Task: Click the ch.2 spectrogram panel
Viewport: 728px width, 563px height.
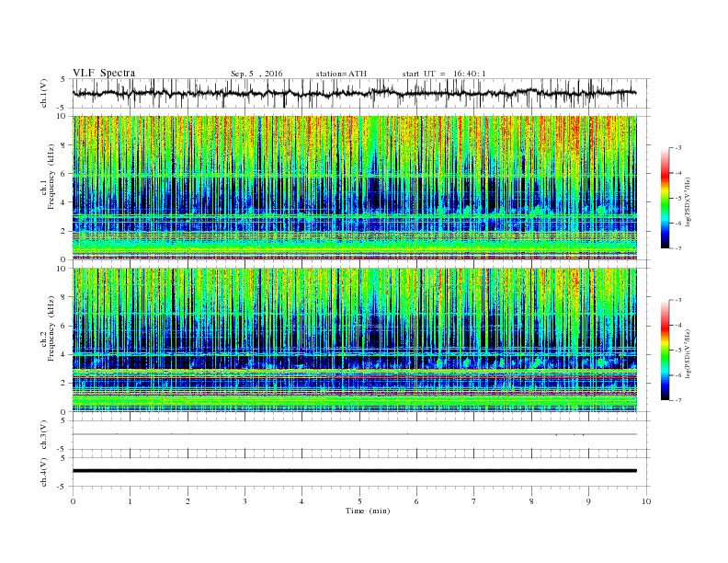Action: pos(354,340)
